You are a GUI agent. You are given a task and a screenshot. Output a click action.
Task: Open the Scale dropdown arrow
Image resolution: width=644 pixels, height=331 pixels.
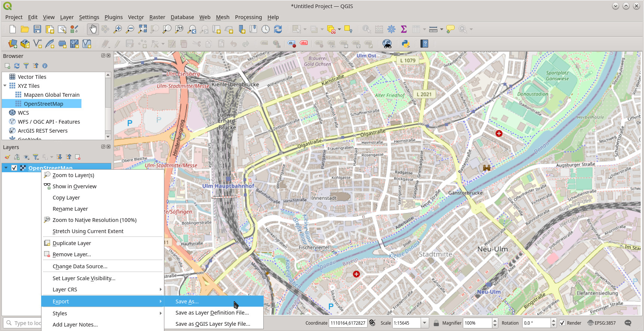pos(424,323)
